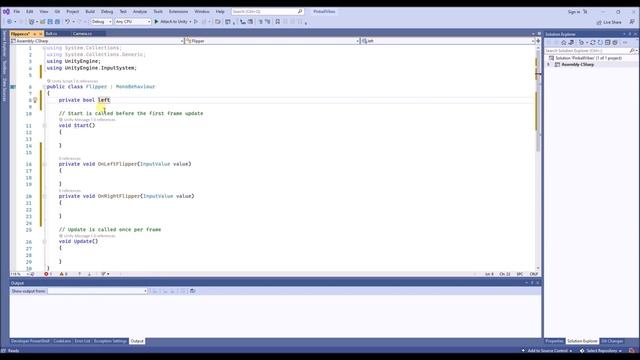640x360 pixels.
Task: Collapse the Update method outline
Action: [44, 242]
